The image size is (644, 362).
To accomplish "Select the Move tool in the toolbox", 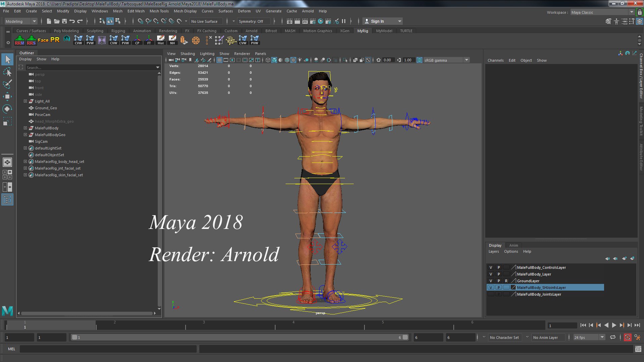I will pos(7,97).
